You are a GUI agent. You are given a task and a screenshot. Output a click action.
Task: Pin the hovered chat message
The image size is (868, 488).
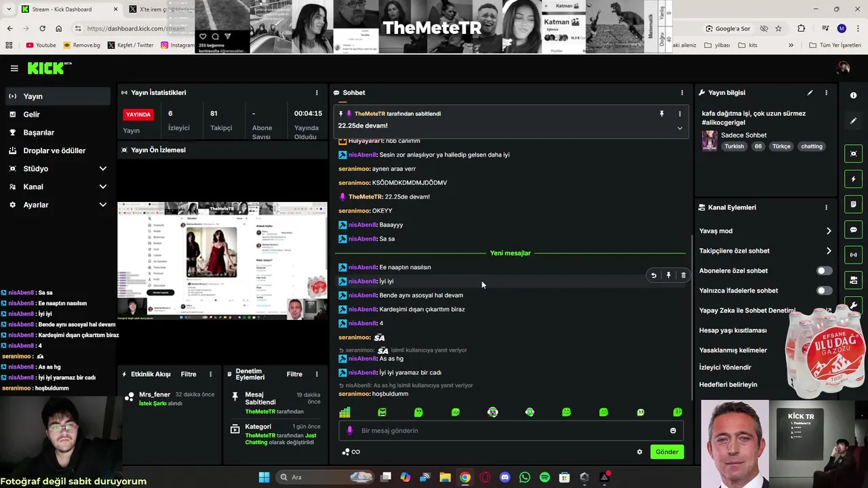(x=669, y=275)
